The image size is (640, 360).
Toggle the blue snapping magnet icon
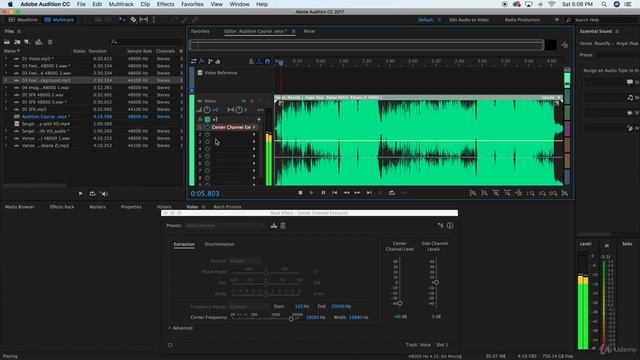267,61
